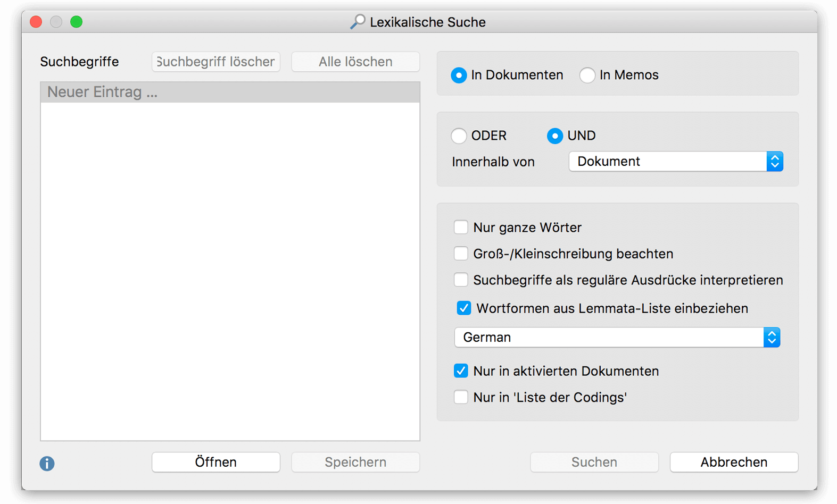Uncheck Wortformen aus Lemmata-Liste einbeziehen
Viewport: 837px width, 504px height.
tap(464, 308)
